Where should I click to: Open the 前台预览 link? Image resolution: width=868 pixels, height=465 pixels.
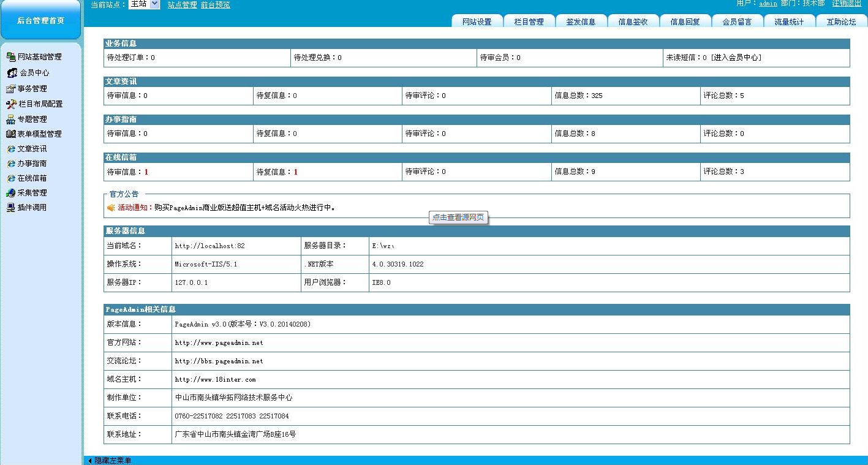(216, 5)
